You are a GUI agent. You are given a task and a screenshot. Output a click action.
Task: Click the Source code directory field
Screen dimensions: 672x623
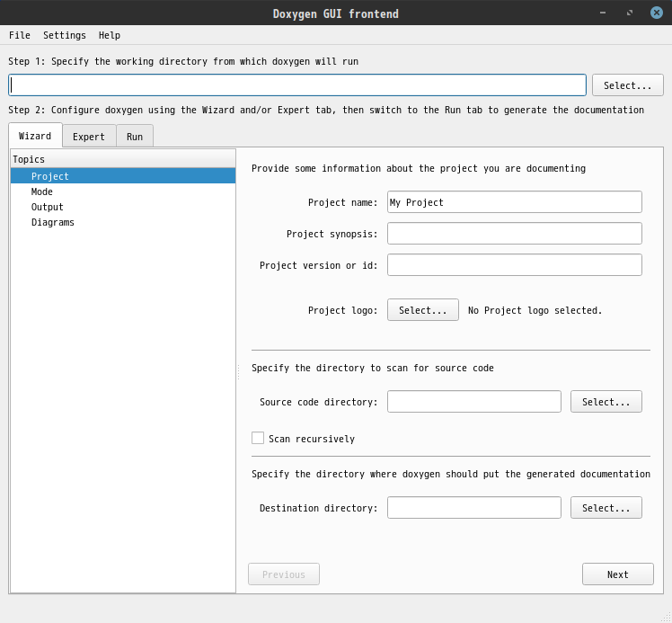point(474,401)
